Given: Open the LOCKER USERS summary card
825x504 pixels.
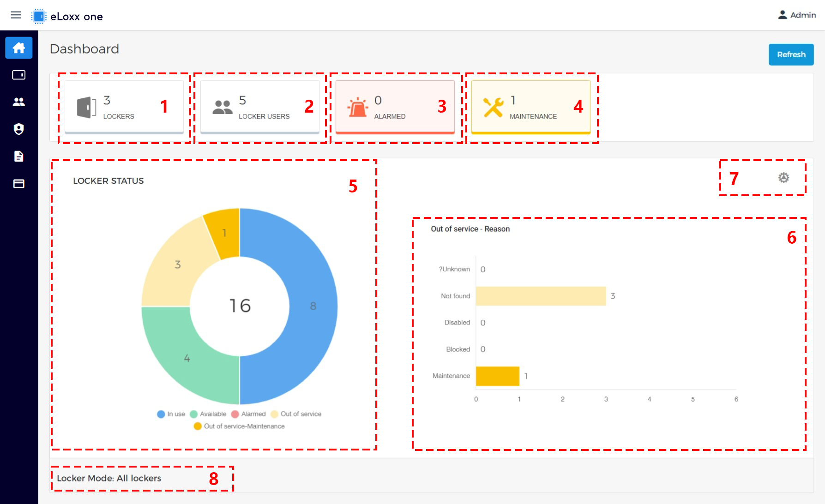Looking at the screenshot, I should (259, 108).
